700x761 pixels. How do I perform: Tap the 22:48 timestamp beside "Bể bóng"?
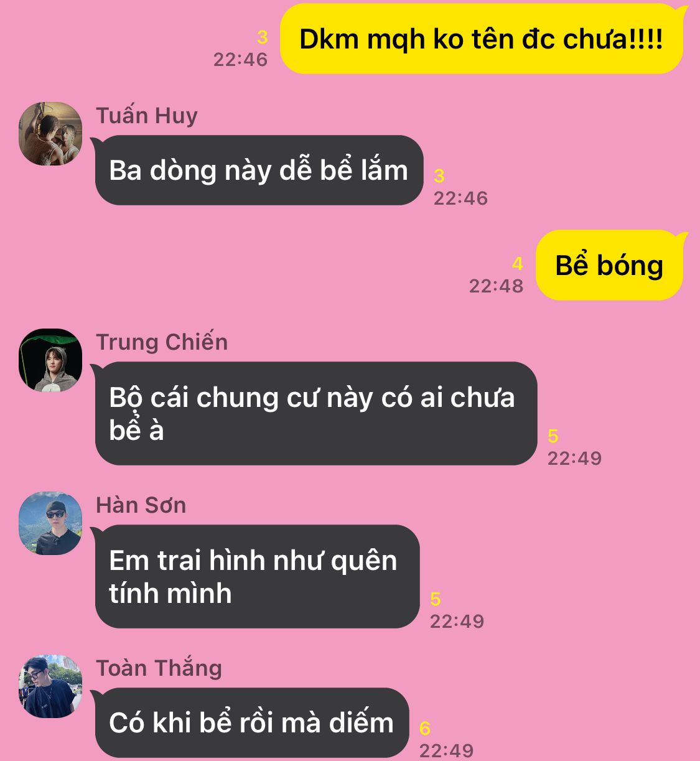pos(496,286)
